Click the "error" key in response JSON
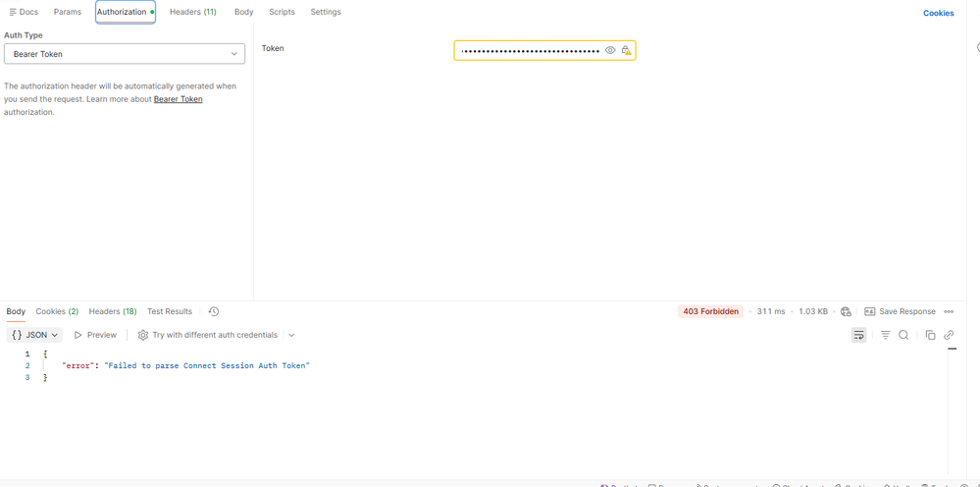The image size is (980, 487). click(x=80, y=365)
